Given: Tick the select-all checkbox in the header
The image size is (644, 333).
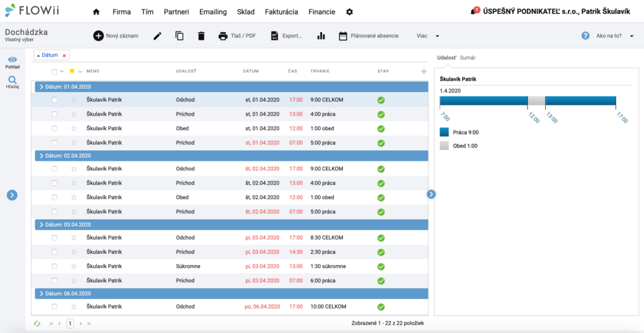Looking at the screenshot, I should (55, 72).
